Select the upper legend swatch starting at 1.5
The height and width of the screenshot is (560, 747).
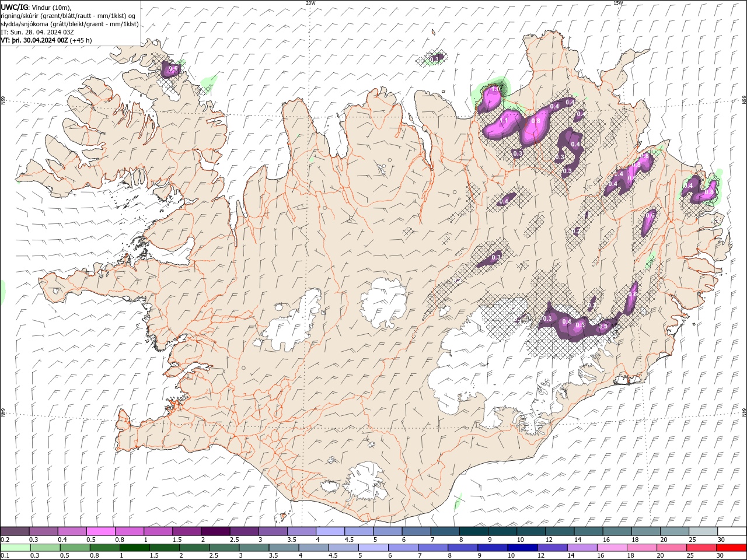pyautogui.click(x=187, y=531)
